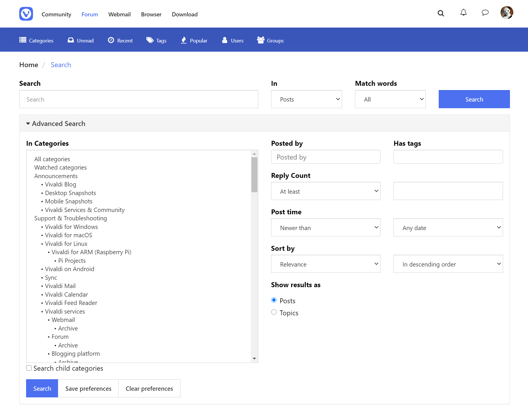
Task: Click the Recent clock icon
Action: point(111,40)
